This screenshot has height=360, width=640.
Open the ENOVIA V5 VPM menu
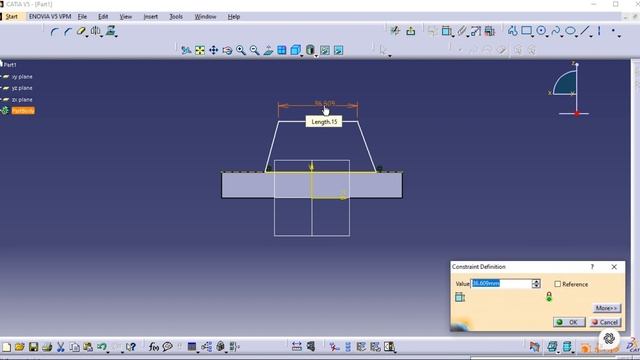(50, 17)
